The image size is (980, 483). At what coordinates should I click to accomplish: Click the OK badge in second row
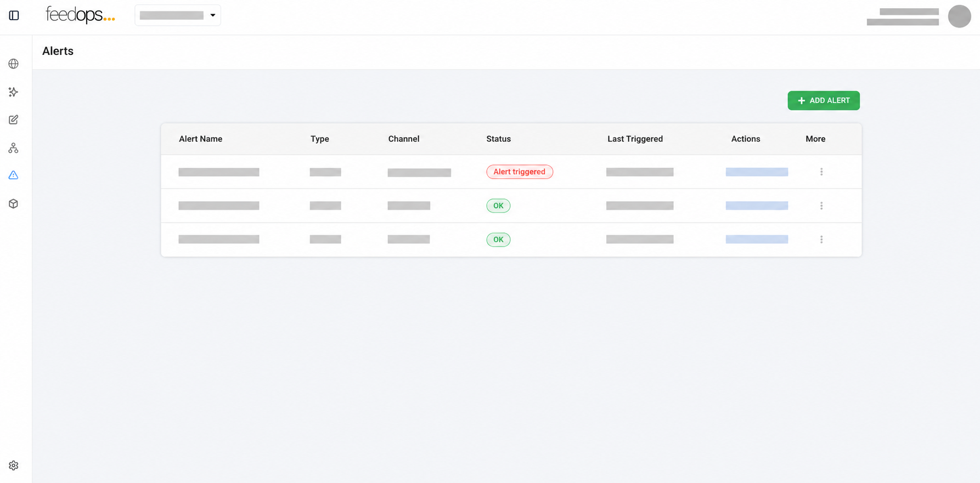[x=498, y=206]
